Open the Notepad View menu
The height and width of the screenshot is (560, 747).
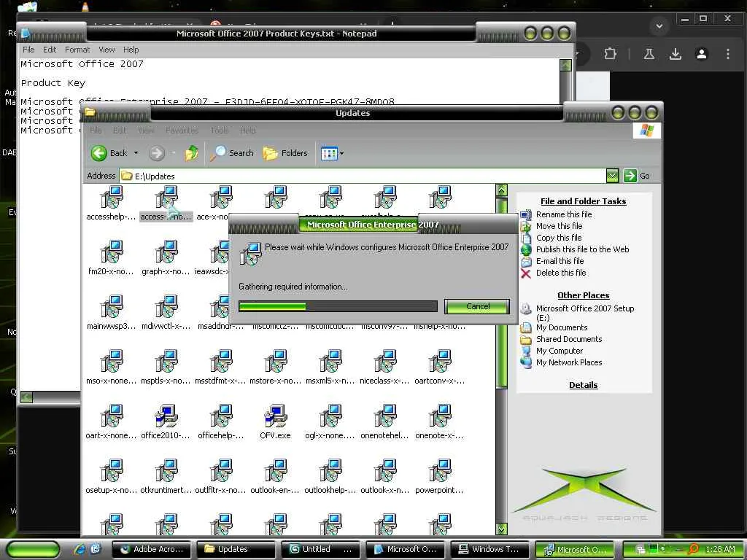pos(107,50)
